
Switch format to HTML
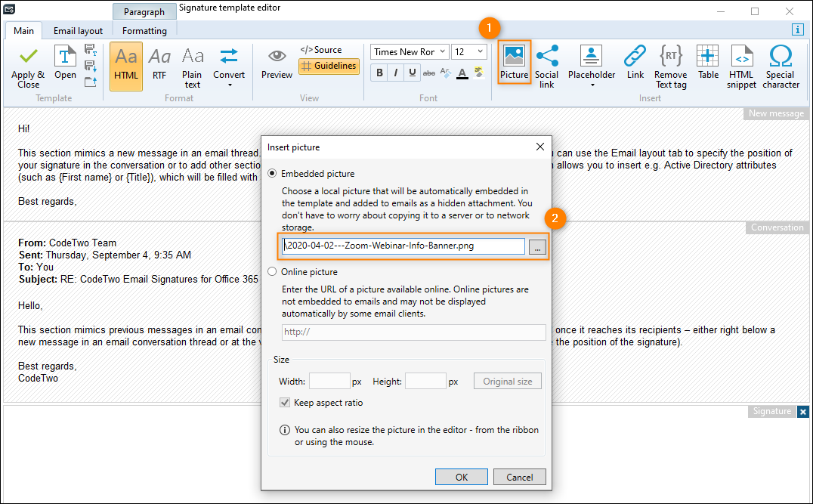tap(126, 66)
